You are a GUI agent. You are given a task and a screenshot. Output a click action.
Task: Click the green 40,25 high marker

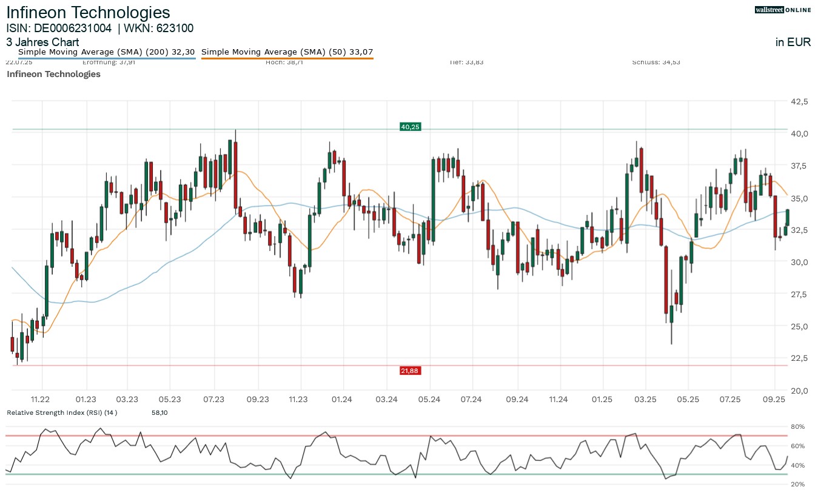click(410, 127)
